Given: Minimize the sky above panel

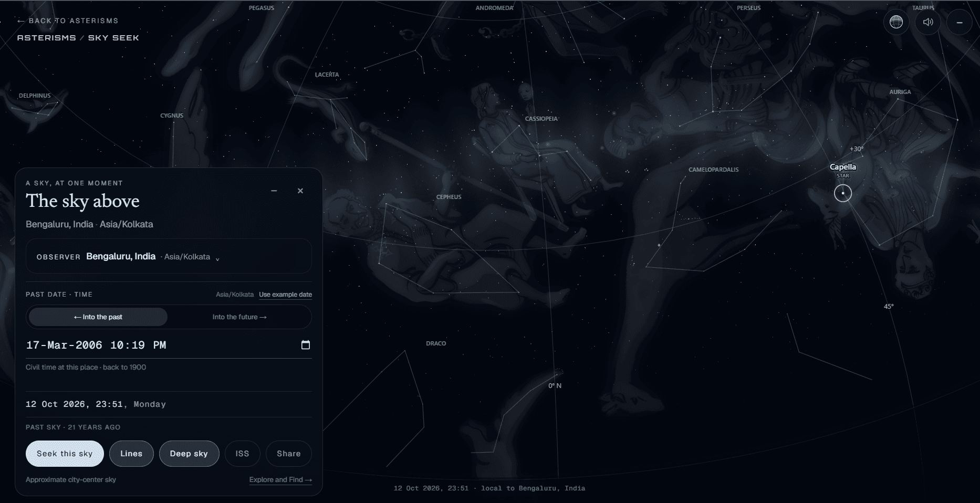Looking at the screenshot, I should pyautogui.click(x=274, y=191).
